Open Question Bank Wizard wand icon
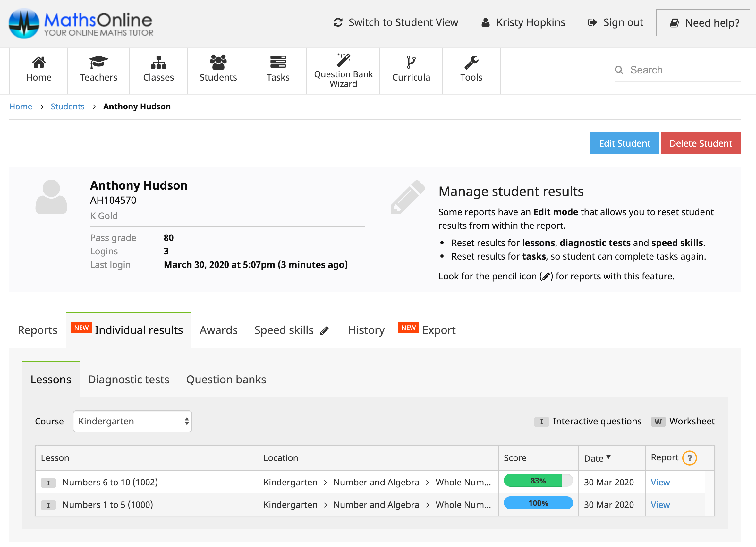This screenshot has height=547, width=756. tap(343, 61)
